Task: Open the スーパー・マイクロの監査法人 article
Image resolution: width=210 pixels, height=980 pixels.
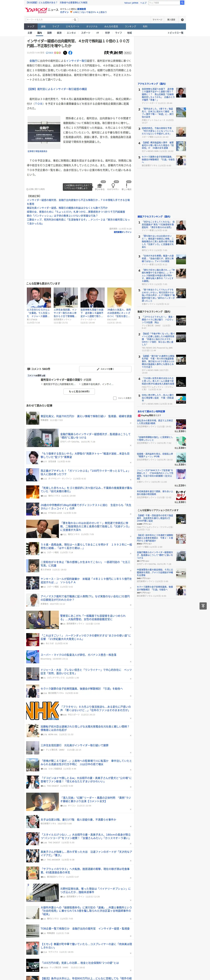Action: coord(79,655)
